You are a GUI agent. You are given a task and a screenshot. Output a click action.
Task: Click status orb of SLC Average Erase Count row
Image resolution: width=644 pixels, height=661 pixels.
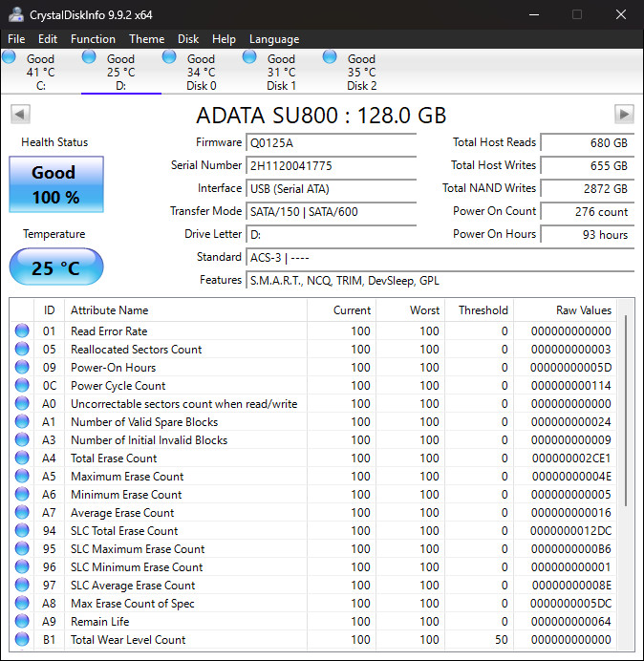click(22, 585)
